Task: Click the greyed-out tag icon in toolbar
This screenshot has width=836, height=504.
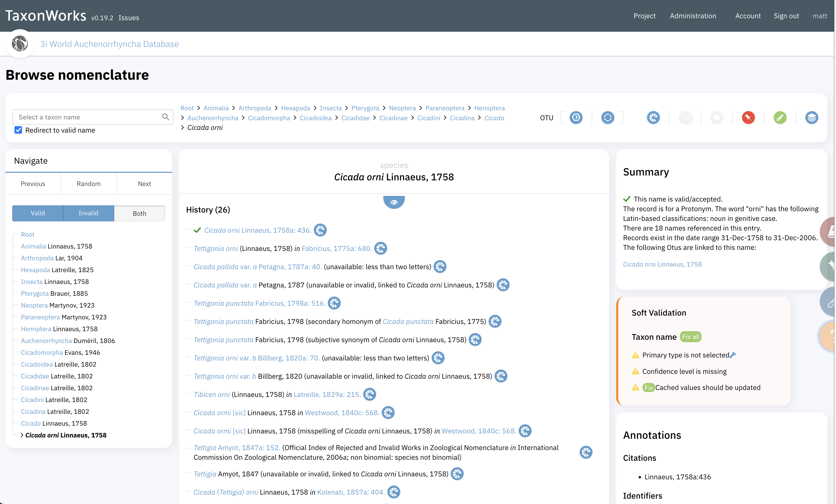Action: 717,118
